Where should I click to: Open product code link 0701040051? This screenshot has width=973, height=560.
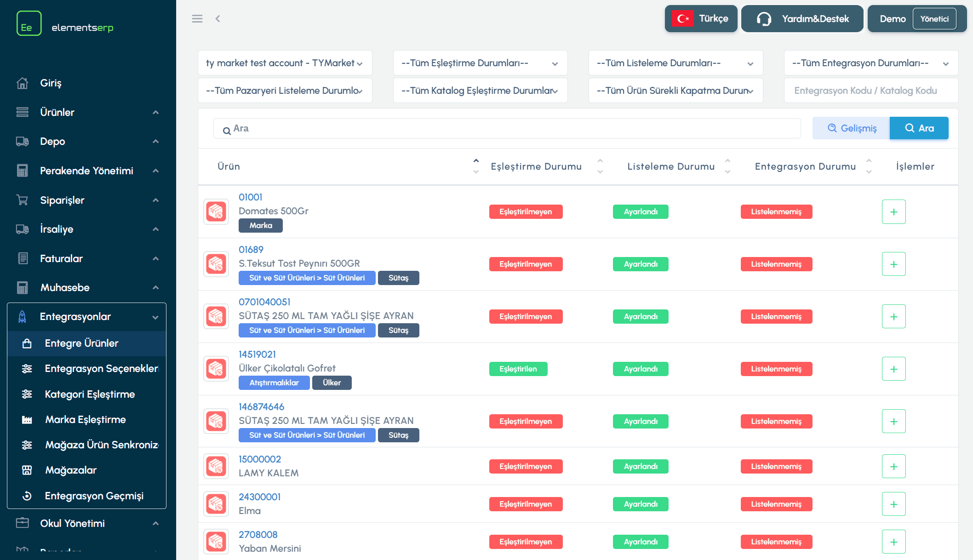[x=264, y=302]
